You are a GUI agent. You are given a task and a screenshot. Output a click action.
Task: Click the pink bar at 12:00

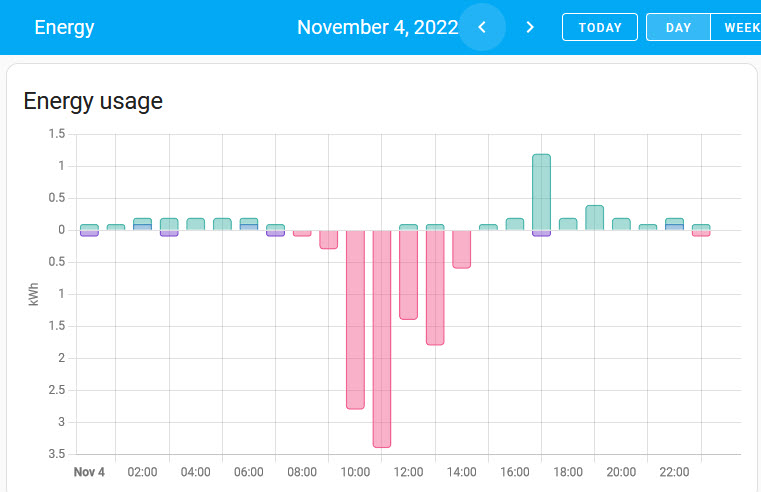(408, 275)
